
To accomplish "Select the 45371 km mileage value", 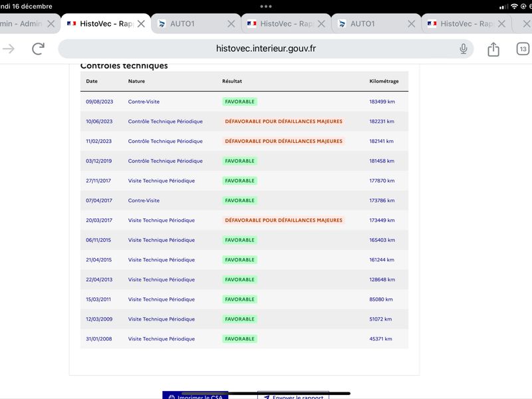I will (380, 338).
